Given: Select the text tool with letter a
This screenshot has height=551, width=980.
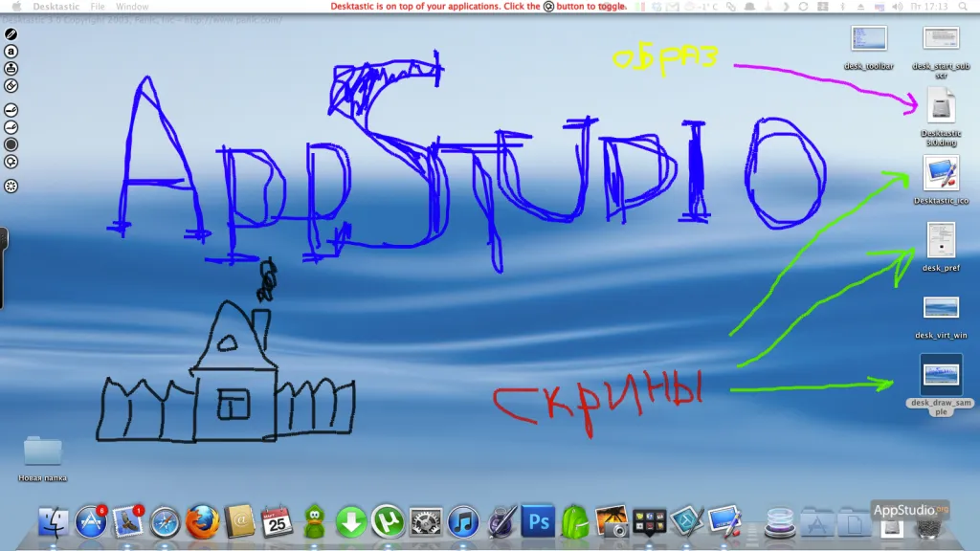Looking at the screenshot, I should click(x=11, y=52).
